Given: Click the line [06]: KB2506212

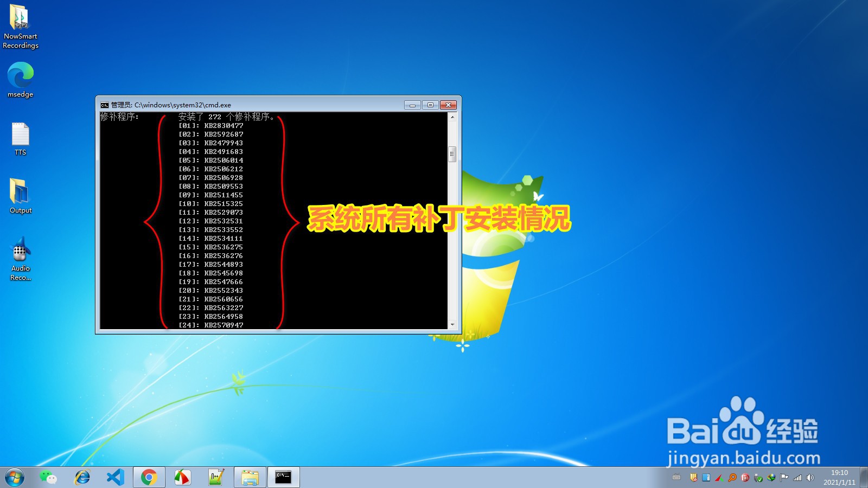Looking at the screenshot, I should pos(211,169).
